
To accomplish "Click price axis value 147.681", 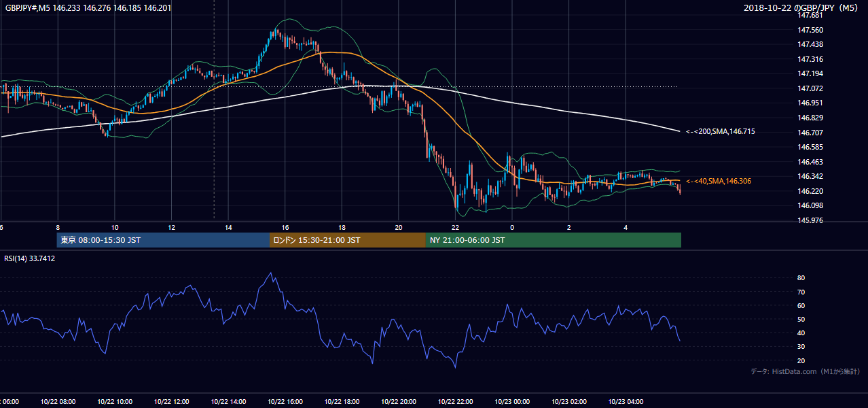I will 810,15.
